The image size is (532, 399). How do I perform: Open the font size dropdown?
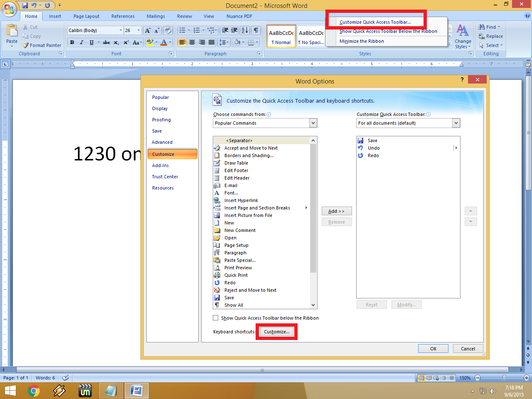point(138,30)
